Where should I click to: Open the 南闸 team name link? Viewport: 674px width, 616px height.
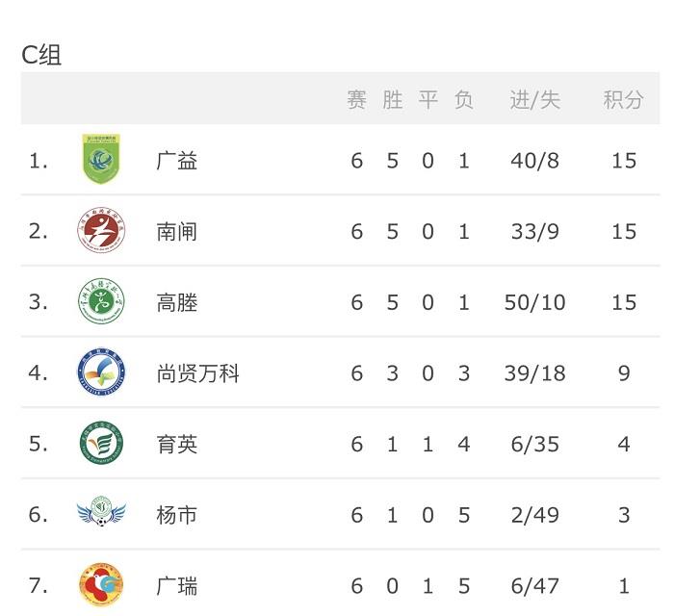pyautogui.click(x=176, y=232)
